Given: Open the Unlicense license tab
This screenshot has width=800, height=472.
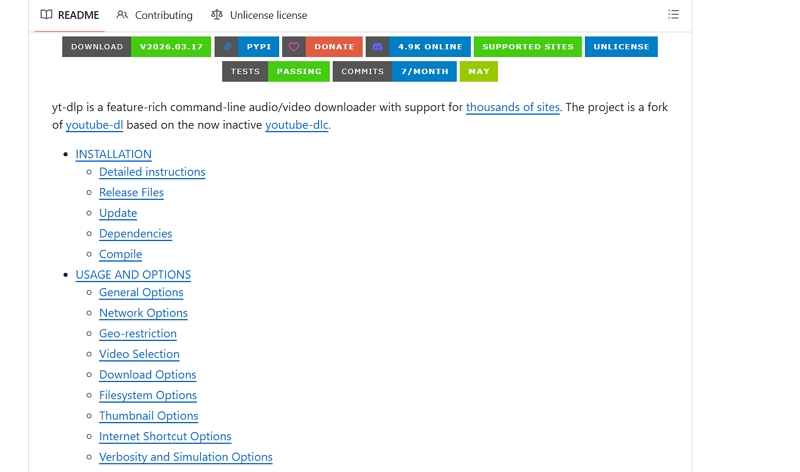Looking at the screenshot, I should [259, 15].
